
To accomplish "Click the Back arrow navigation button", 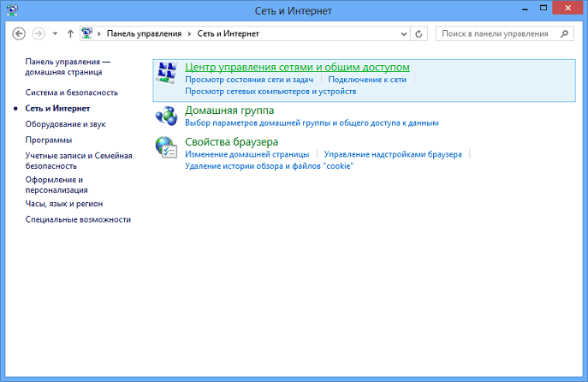I will [20, 34].
